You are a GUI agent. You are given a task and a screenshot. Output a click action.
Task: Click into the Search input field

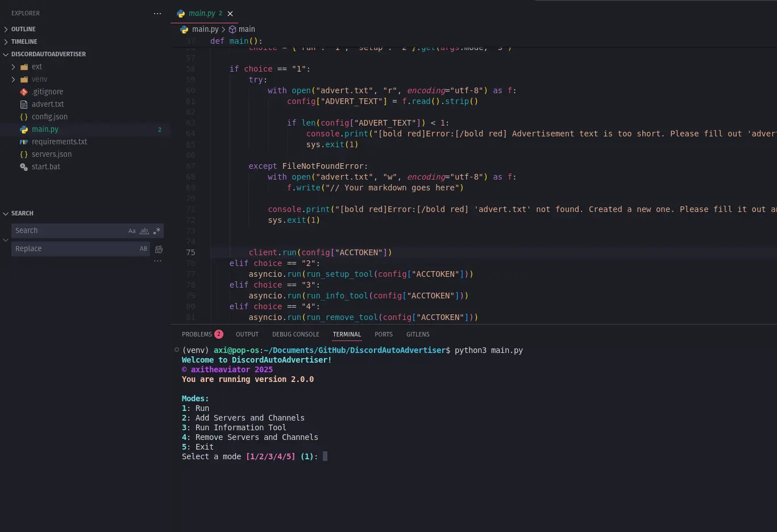pos(68,231)
